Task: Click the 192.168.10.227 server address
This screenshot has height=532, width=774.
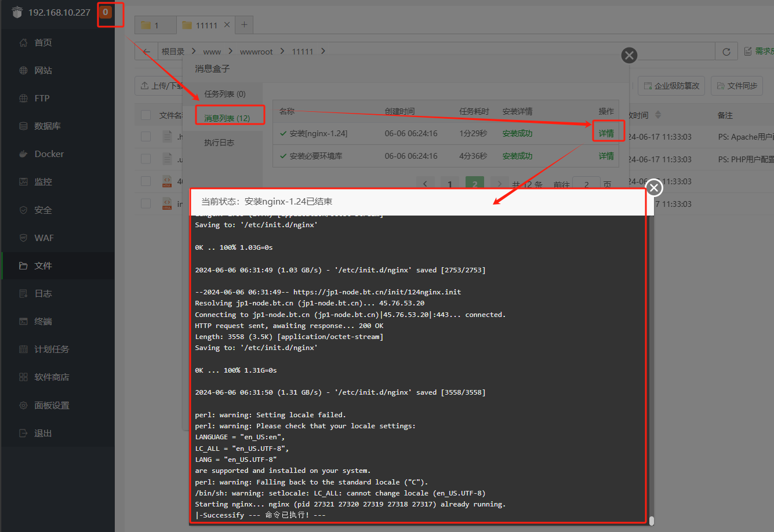Action: 59,12
